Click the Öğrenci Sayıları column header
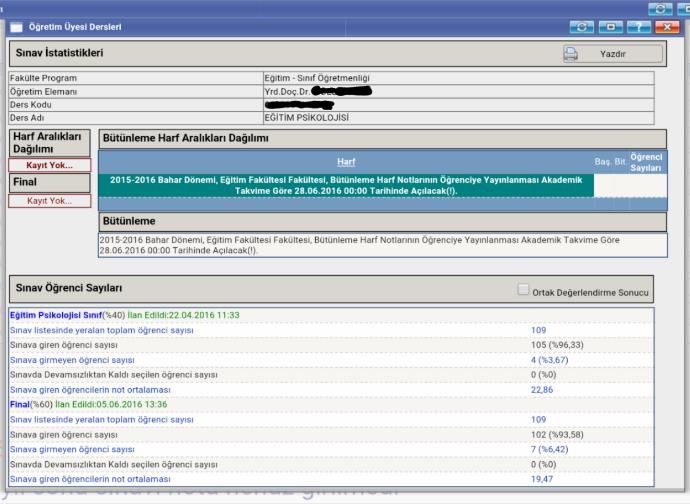This screenshot has width=690, height=504. point(646,162)
